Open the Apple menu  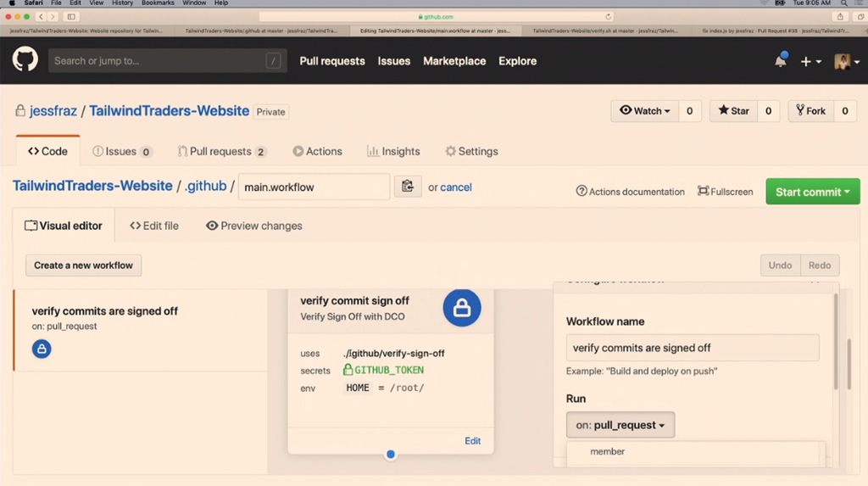(12, 3)
